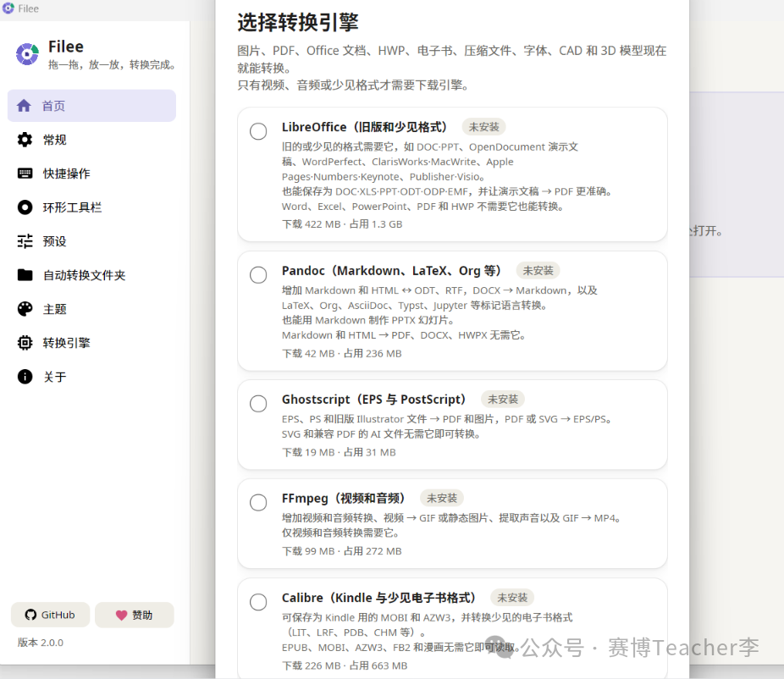This screenshot has width=784, height=679.
Task: Click the 未安装 badge next to Pandoc
Action: (538, 271)
